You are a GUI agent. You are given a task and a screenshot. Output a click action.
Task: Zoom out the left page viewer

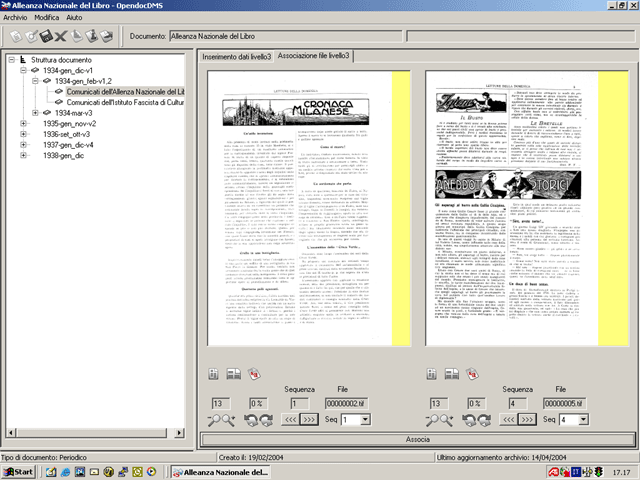click(214, 420)
